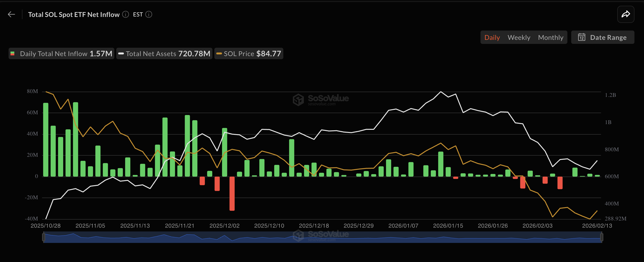Image resolution: width=644 pixels, height=262 pixels.
Task: Switch to the Weekly view
Action: pyautogui.click(x=519, y=37)
